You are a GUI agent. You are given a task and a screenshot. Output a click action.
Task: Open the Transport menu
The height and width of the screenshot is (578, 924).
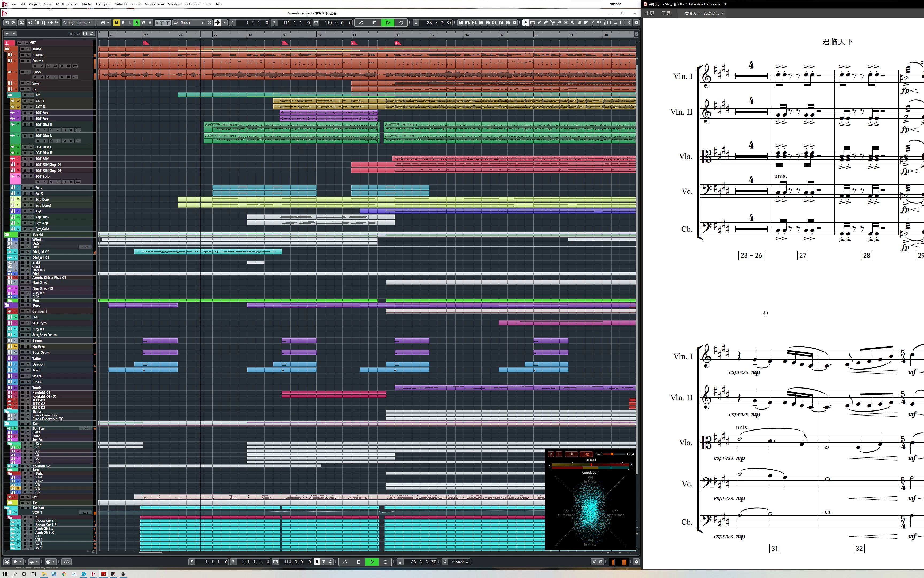[x=103, y=4]
